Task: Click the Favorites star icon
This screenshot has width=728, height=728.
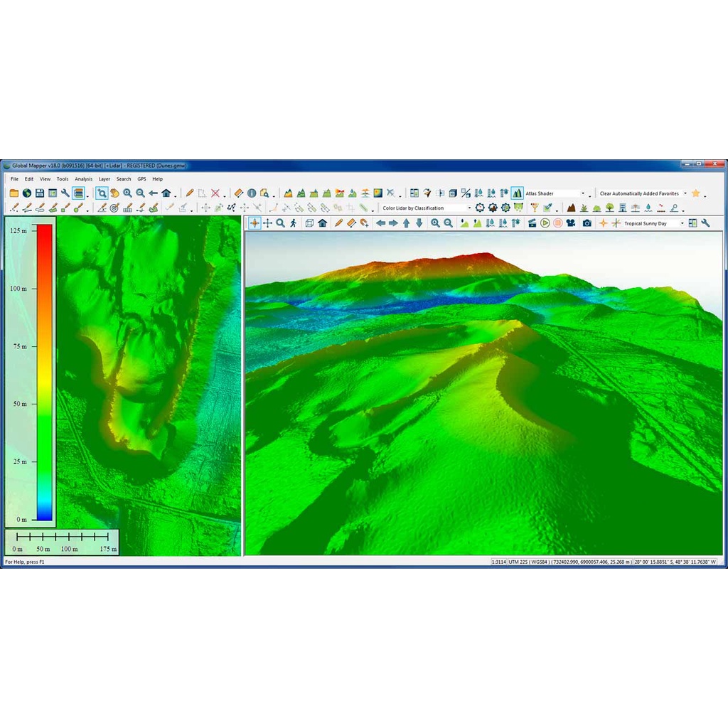Action: (696, 193)
